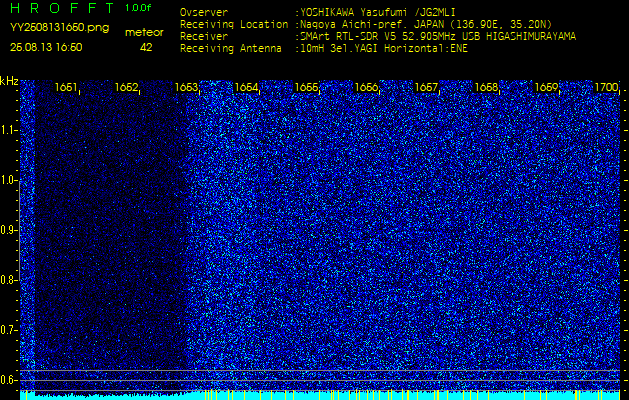The width and height of the screenshot is (629, 400).
Task: Click the 1658 time marker
Action: (486, 87)
